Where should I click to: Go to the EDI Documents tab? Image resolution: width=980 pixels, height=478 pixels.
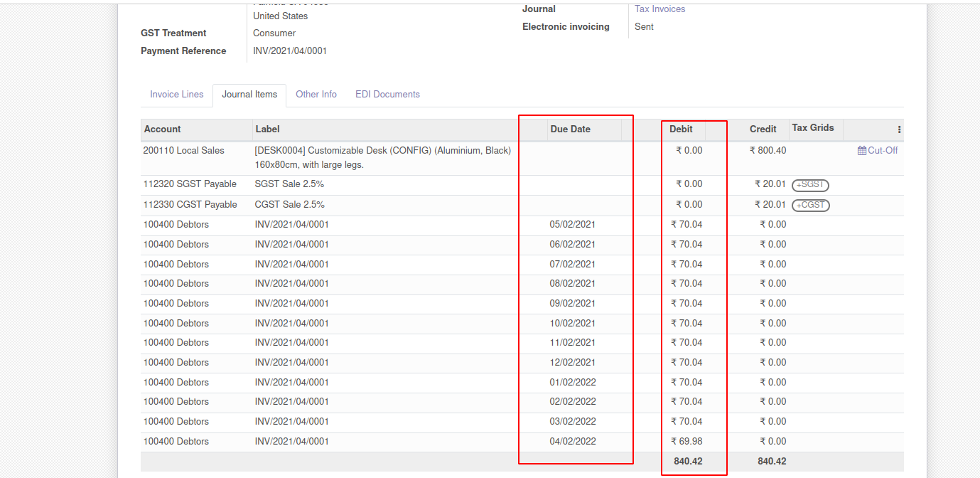(x=387, y=95)
